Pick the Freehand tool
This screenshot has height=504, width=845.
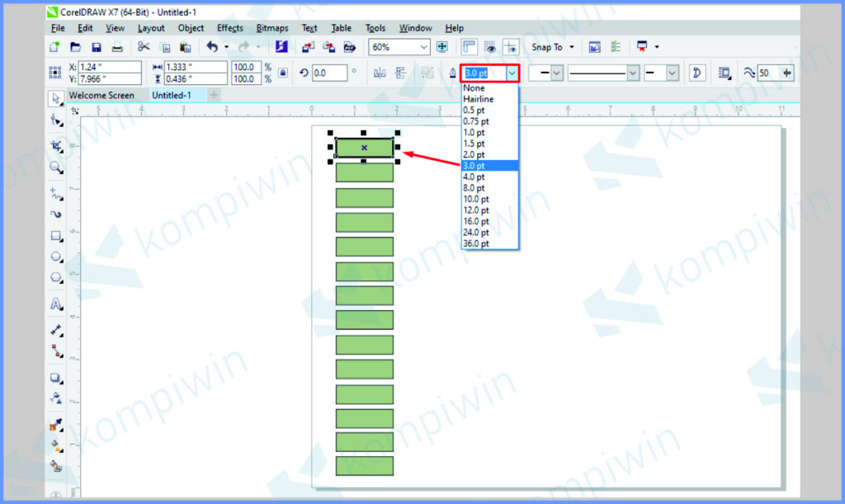56,195
